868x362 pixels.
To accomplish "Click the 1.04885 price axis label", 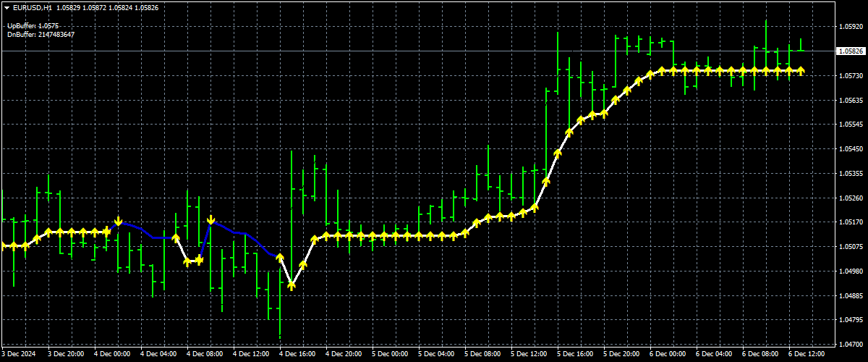I will [x=850, y=296].
